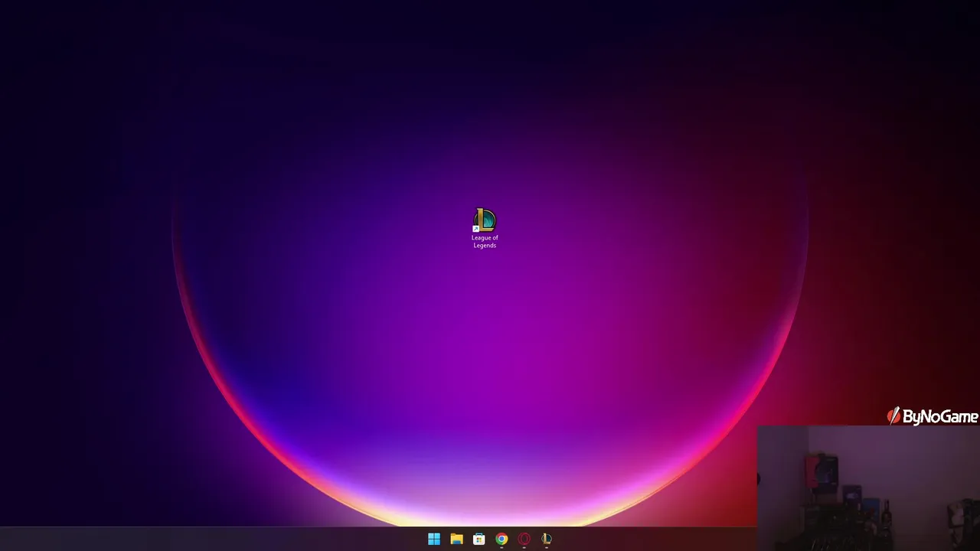The width and height of the screenshot is (980, 551).
Task: Switch to Google Chrome in the taskbar
Action: coord(501,540)
